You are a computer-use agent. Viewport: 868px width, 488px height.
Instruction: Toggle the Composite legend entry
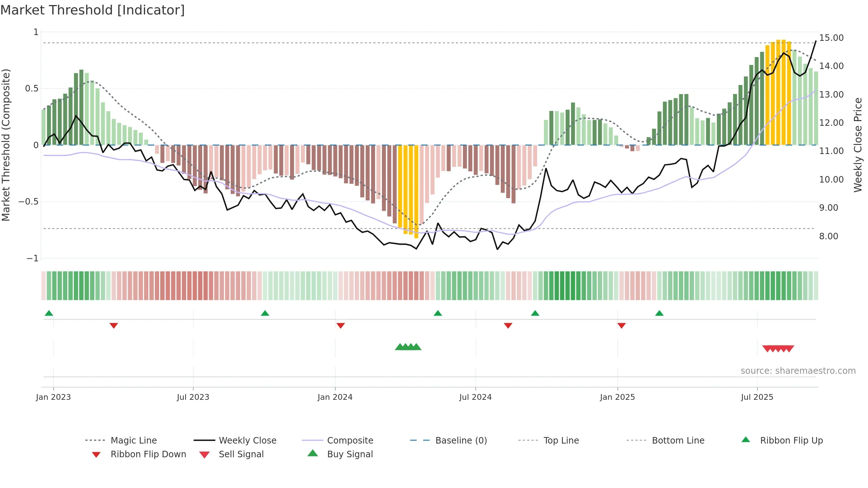point(337,440)
